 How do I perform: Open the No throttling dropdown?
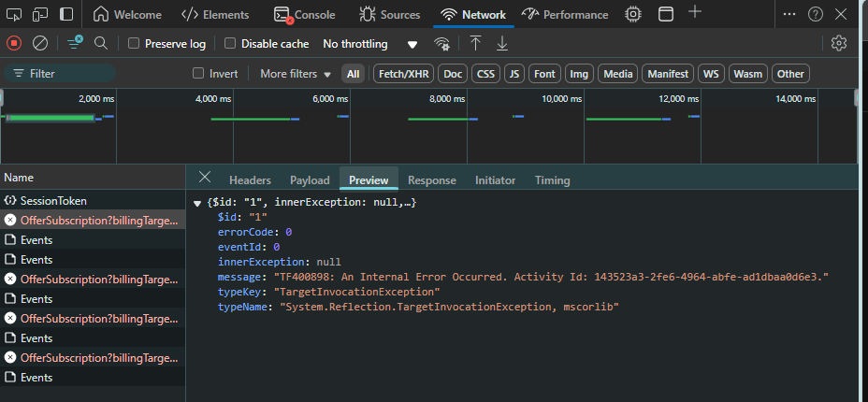369,44
